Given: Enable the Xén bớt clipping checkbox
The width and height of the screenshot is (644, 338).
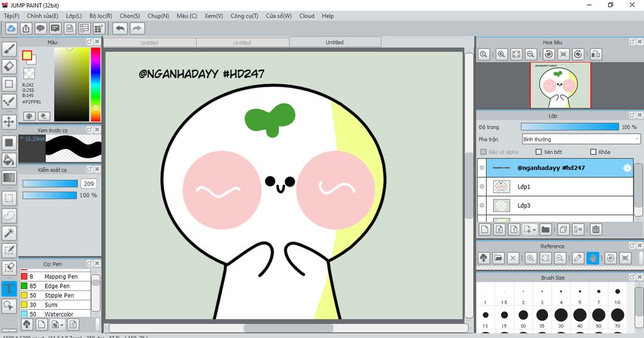Looking at the screenshot, I should (x=538, y=152).
